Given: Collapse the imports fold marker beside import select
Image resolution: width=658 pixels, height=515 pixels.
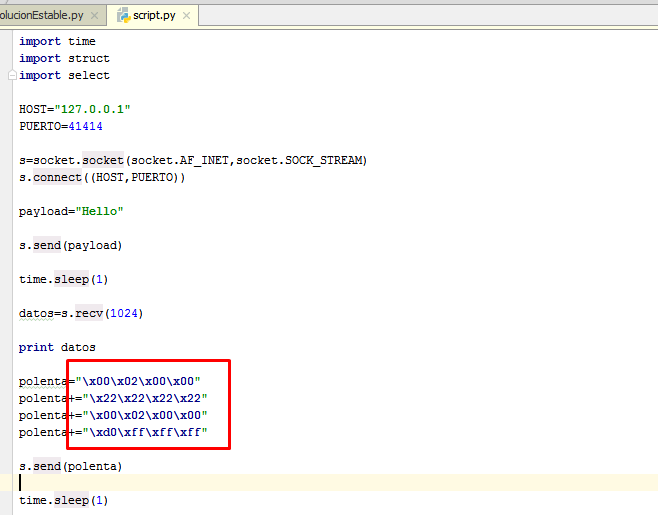Looking at the screenshot, I should 12,76.
